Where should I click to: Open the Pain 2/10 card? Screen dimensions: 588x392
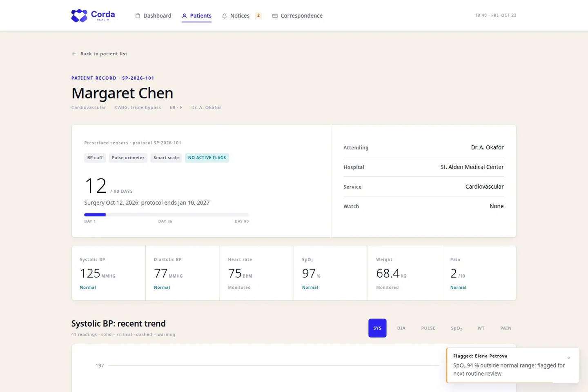[x=479, y=273]
